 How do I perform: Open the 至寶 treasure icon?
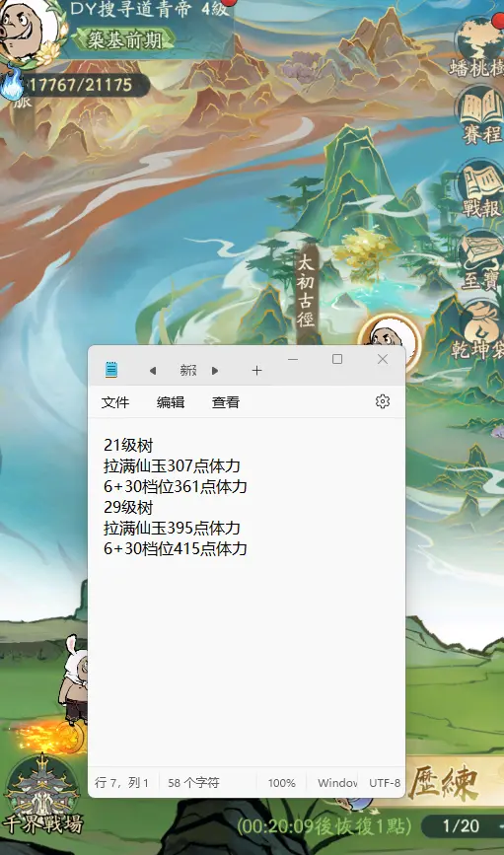pyautogui.click(x=482, y=259)
